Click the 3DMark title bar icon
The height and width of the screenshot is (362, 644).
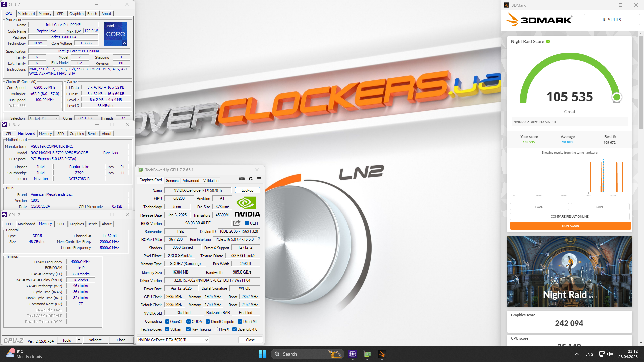507,5
